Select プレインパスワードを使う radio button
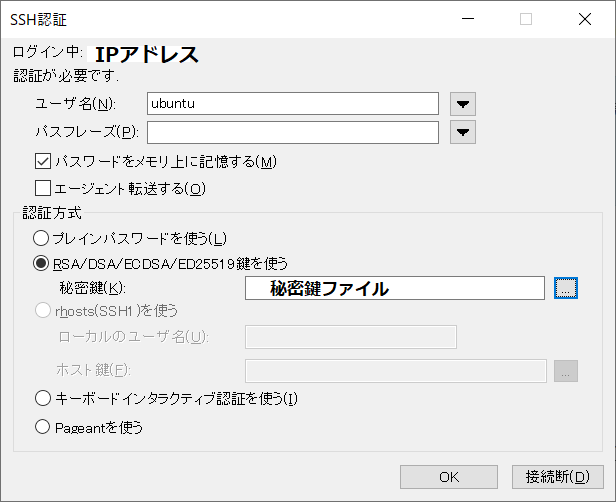Viewport: 616px width, 502px height. [41, 238]
